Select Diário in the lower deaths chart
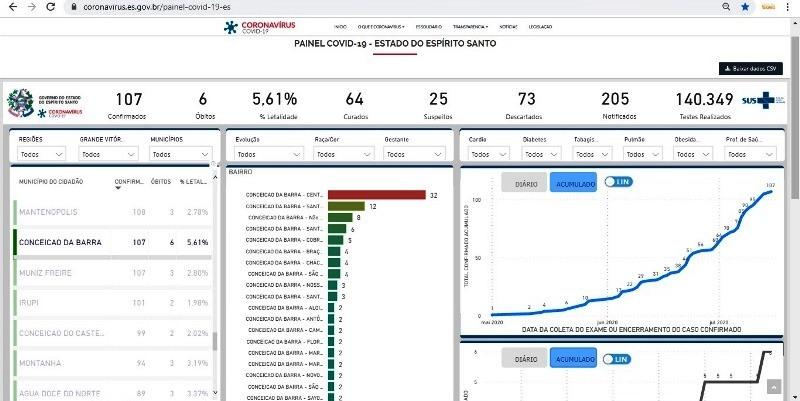 coord(524,358)
